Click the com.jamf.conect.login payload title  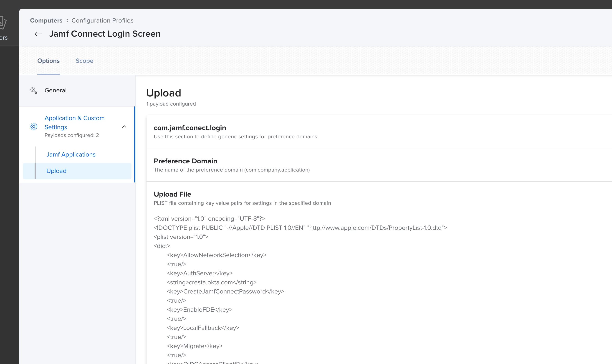(x=190, y=128)
